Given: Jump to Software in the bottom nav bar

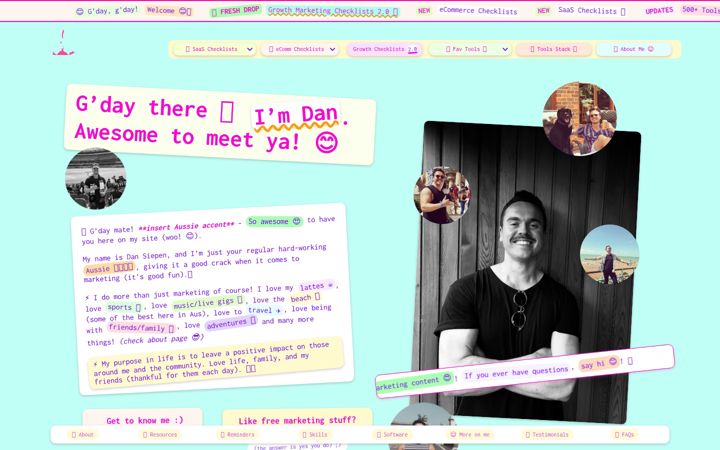Looking at the screenshot, I should pos(392,434).
